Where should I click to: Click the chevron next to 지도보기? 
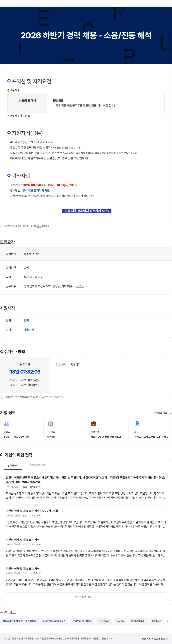86,286
